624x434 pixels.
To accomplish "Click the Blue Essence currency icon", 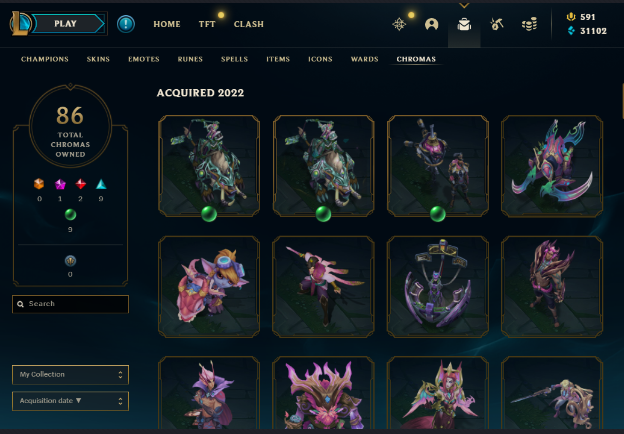I will tap(571, 31).
